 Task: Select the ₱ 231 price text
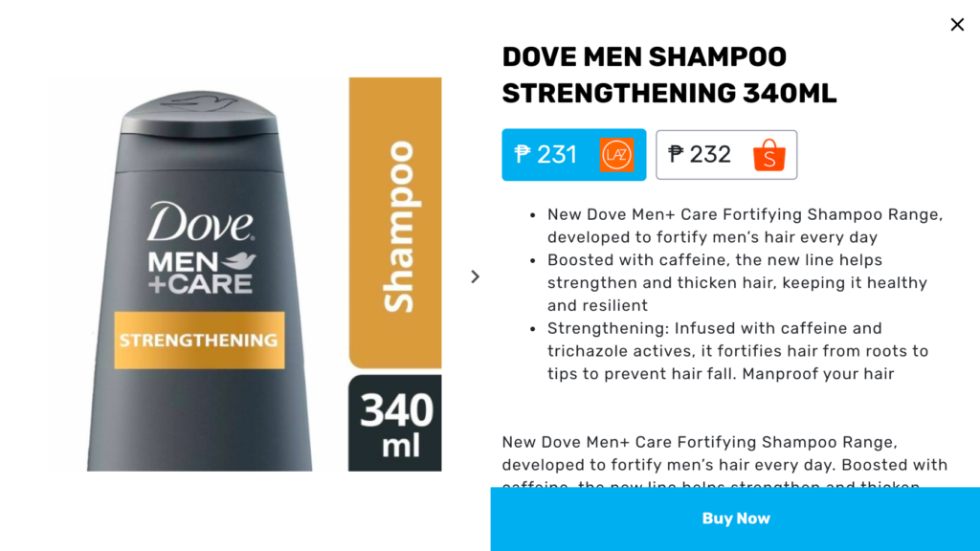point(545,154)
